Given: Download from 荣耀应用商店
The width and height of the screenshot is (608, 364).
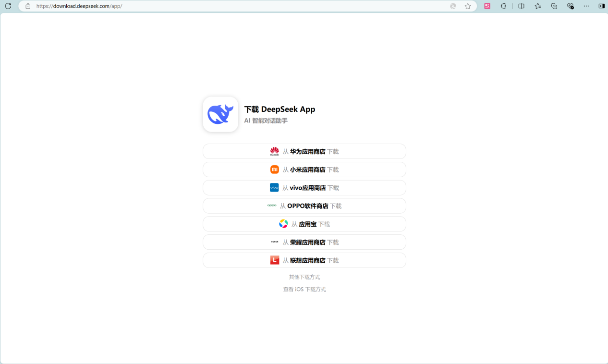Looking at the screenshot, I should (304, 242).
